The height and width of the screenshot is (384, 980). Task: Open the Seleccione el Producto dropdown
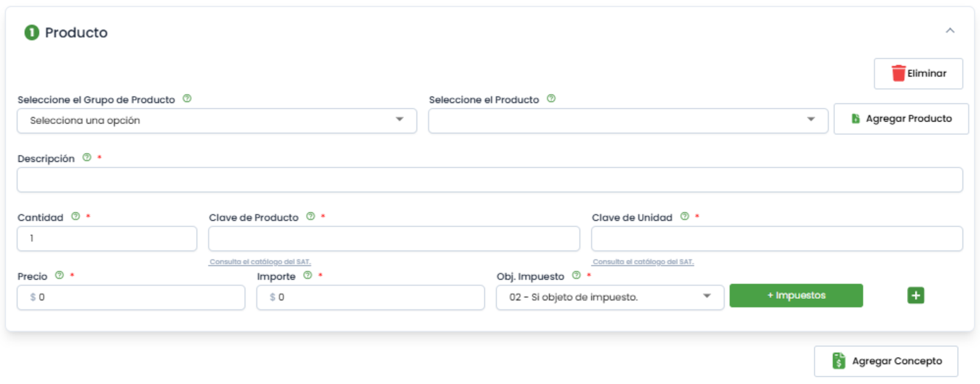tap(628, 121)
